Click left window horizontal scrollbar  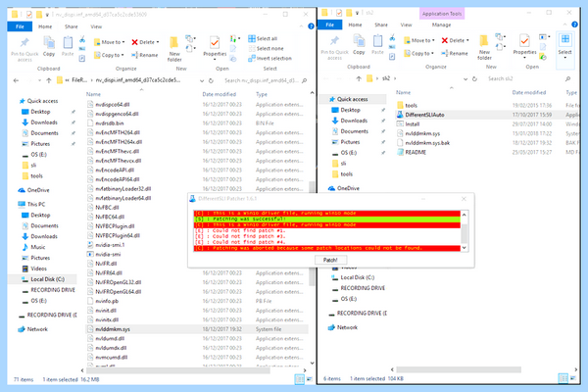coord(177,370)
